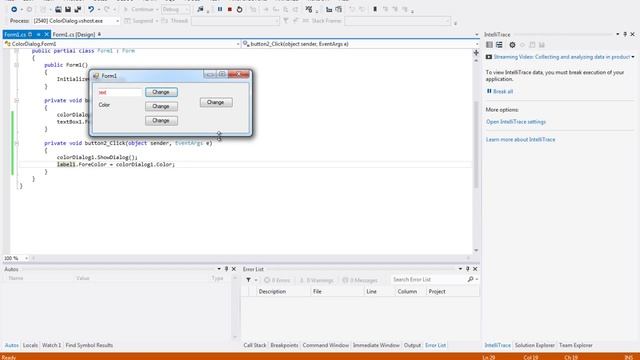The height and width of the screenshot is (360, 640).
Task: Stop debugging with the red square
Action: click(x=230, y=9)
